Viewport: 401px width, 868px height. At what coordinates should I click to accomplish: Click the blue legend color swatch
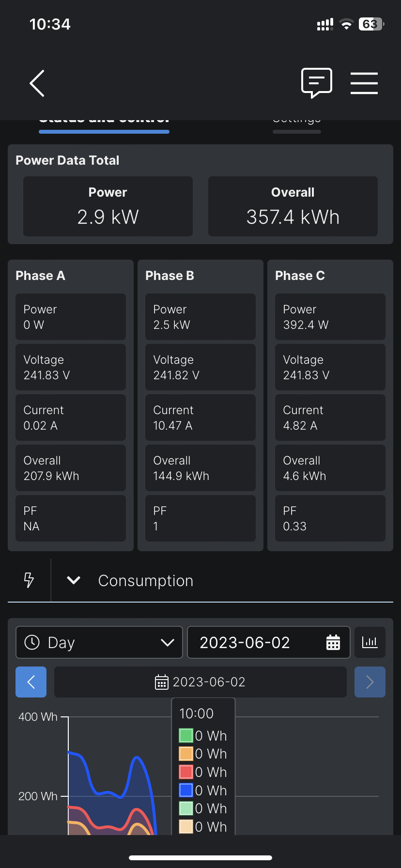coord(186,790)
